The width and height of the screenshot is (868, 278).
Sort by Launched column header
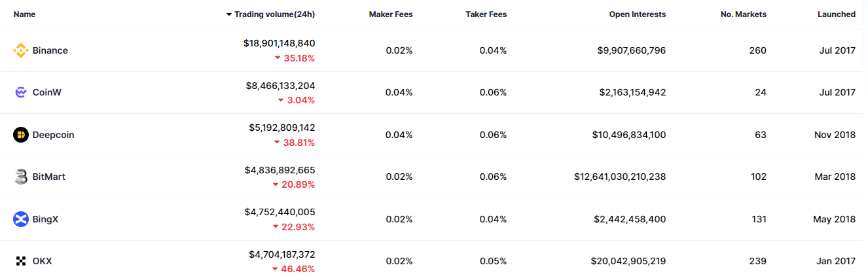point(836,14)
